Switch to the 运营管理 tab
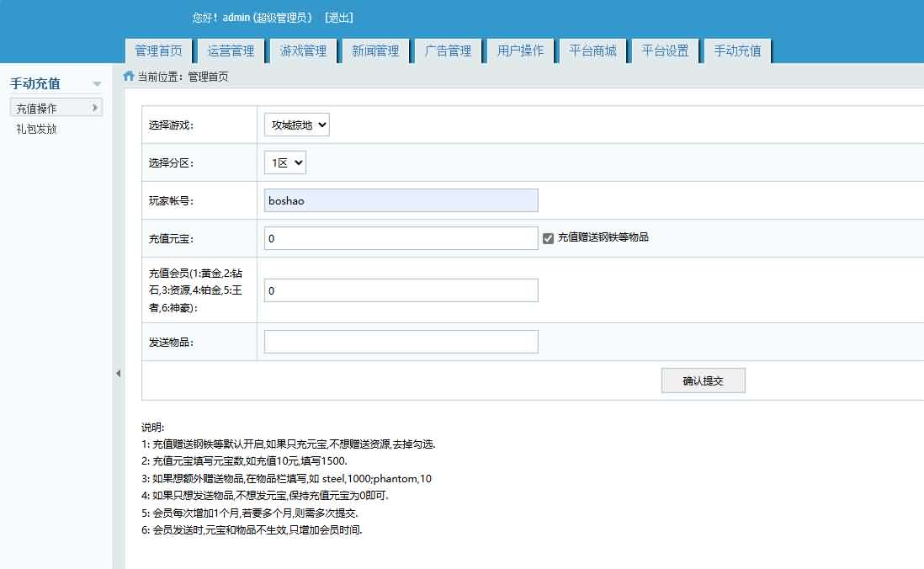The image size is (924, 569). pos(231,51)
